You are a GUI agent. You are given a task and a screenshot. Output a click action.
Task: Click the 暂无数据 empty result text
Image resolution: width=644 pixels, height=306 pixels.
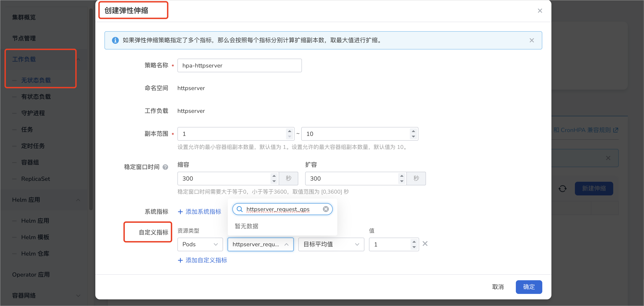247,226
